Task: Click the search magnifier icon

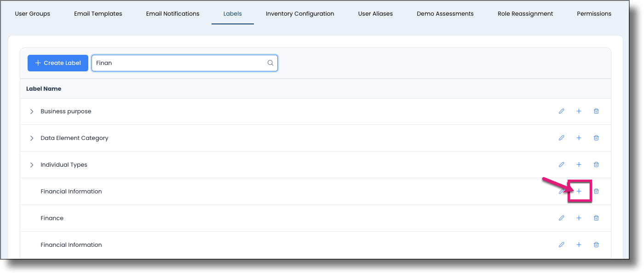Action: pos(270,63)
